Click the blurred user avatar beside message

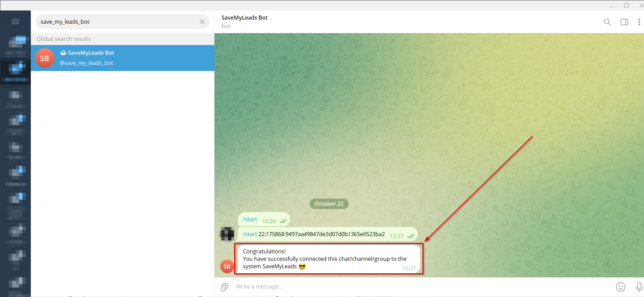[227, 234]
